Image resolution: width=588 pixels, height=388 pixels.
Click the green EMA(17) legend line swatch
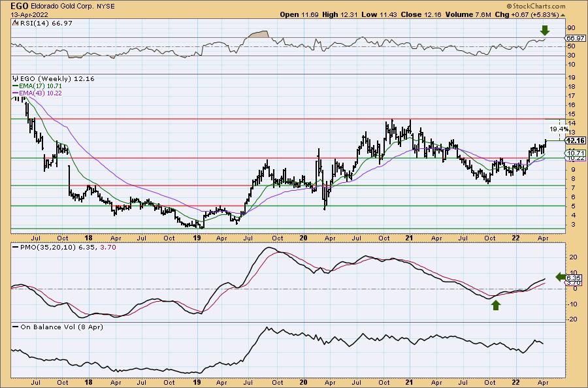pyautogui.click(x=16, y=86)
